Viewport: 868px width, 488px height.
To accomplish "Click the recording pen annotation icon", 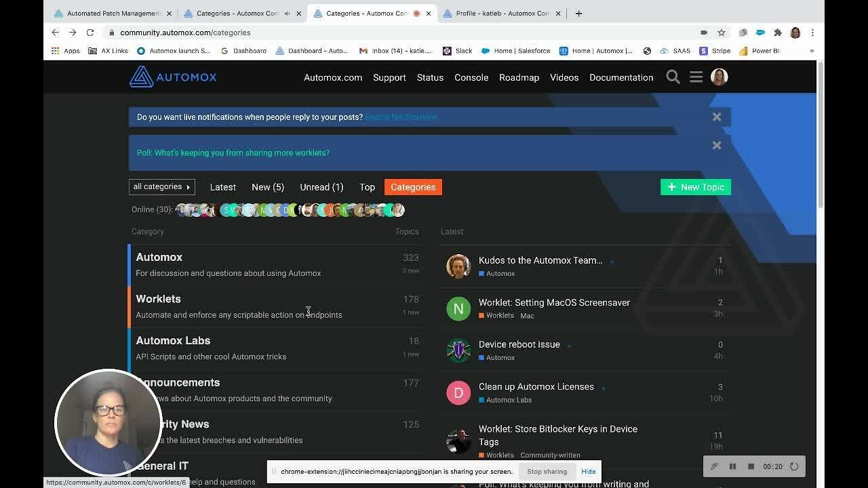I will pyautogui.click(x=714, y=466).
